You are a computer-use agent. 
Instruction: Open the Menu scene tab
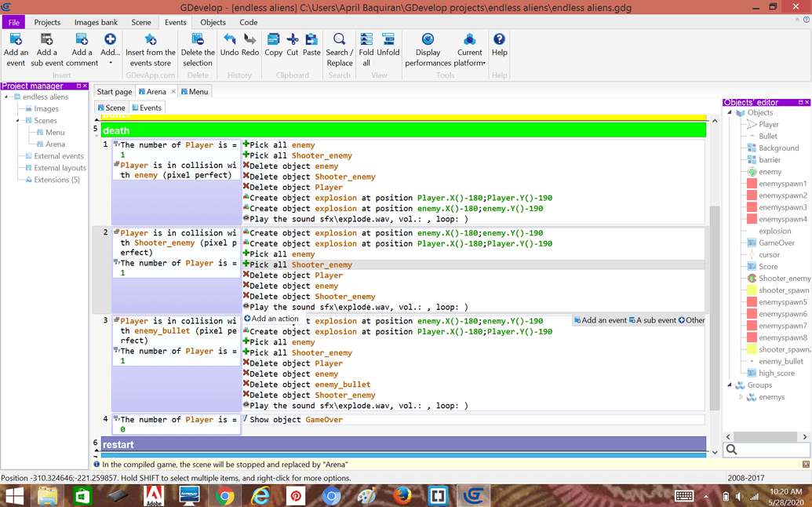[195, 92]
